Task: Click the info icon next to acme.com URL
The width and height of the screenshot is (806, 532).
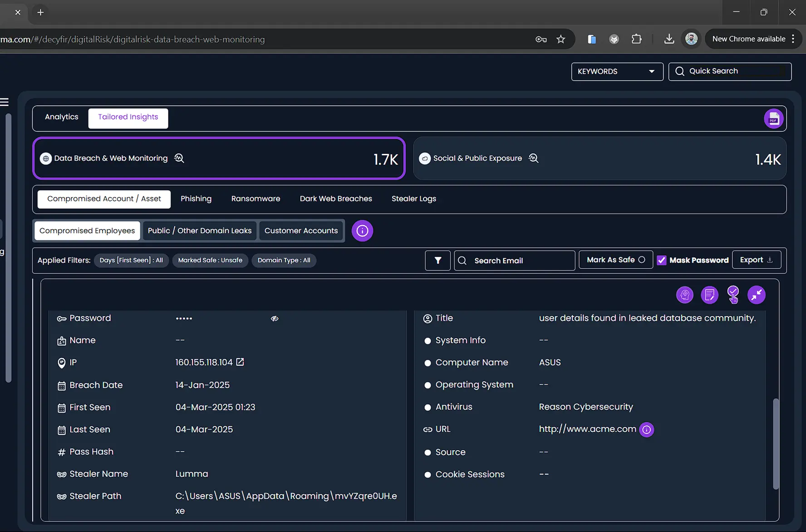Action: pos(647,429)
